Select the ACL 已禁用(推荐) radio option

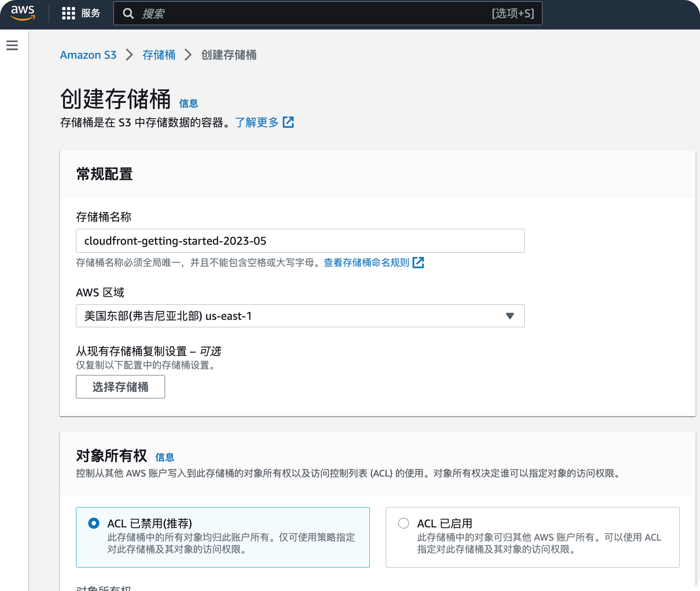coord(94,523)
